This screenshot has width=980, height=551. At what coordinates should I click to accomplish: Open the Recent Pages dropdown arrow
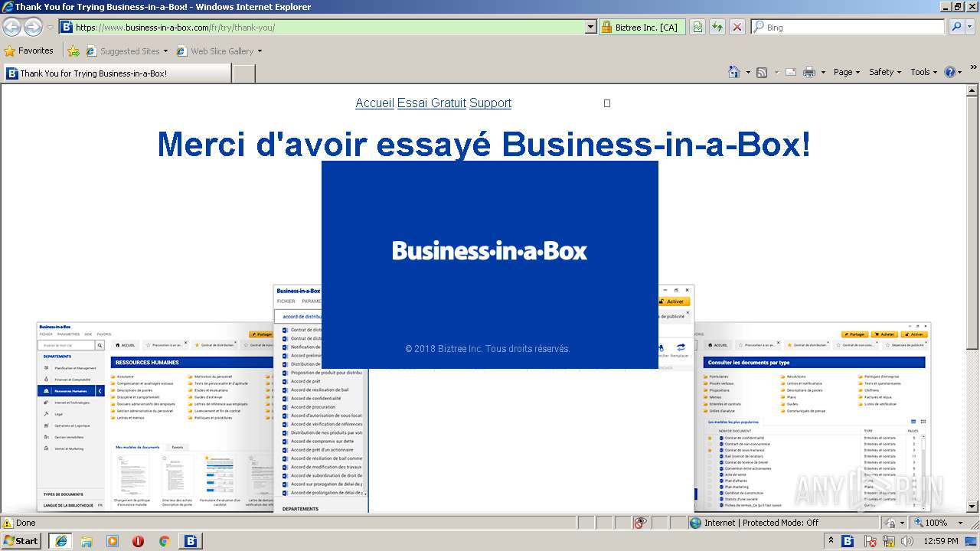[x=50, y=28]
